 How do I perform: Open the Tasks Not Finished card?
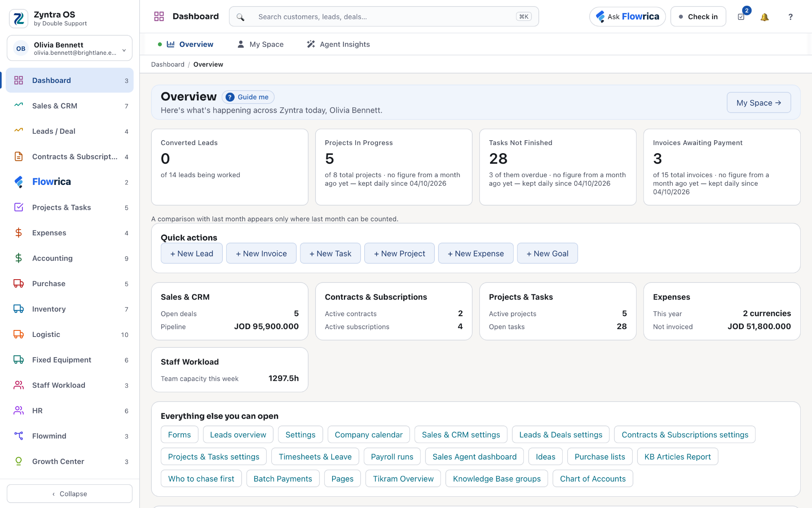coord(558,167)
